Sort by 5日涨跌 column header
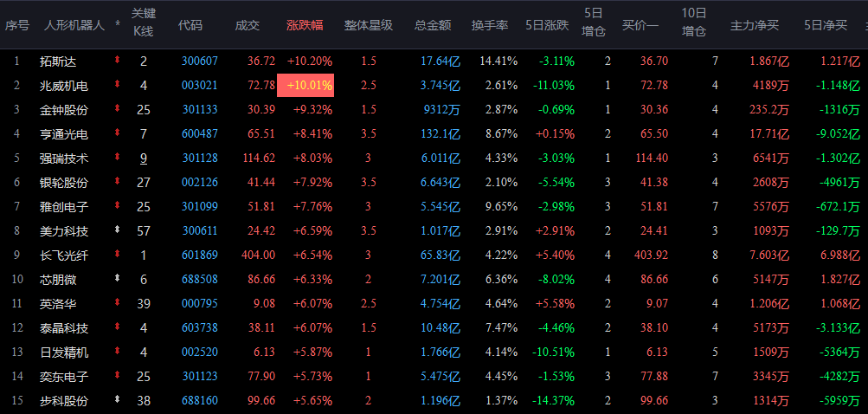The image size is (868, 414). (x=547, y=25)
